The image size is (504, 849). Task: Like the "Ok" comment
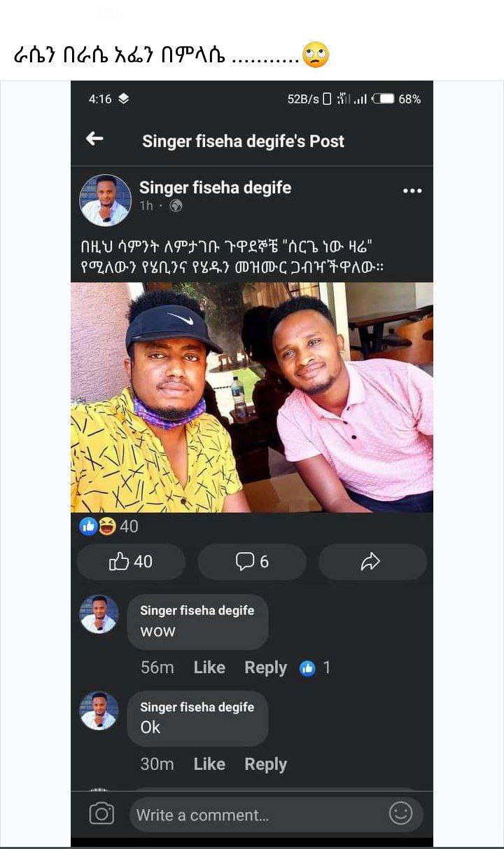[209, 764]
